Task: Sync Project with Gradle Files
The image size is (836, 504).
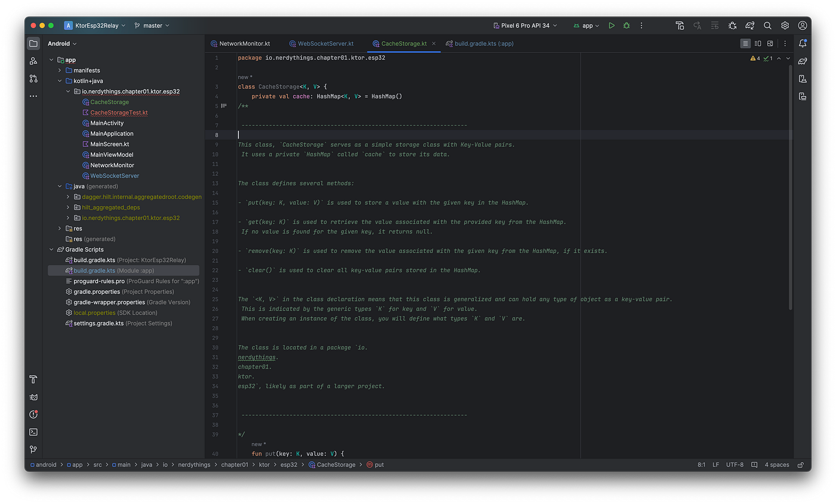Action: tap(750, 26)
